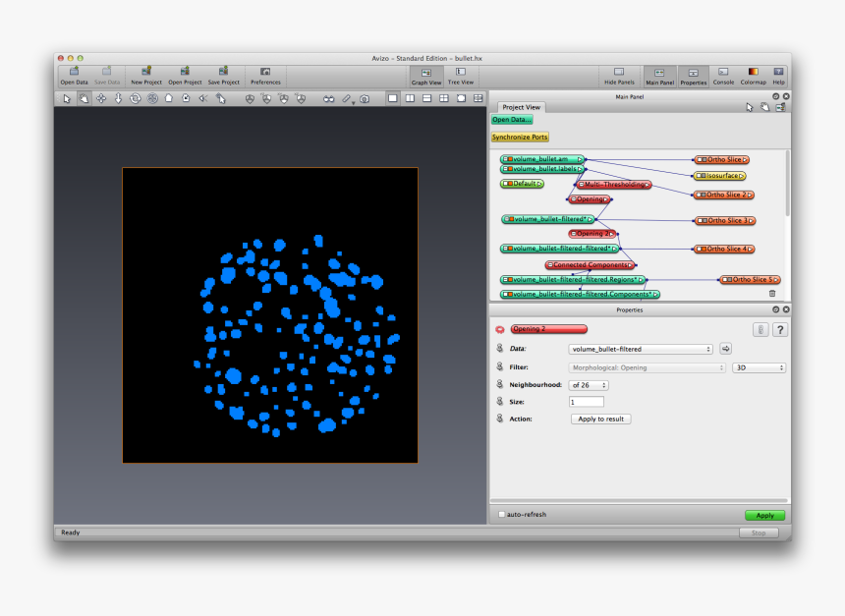Image resolution: width=845 pixels, height=616 pixels.
Task: Switch to Tree View
Action: 461,76
